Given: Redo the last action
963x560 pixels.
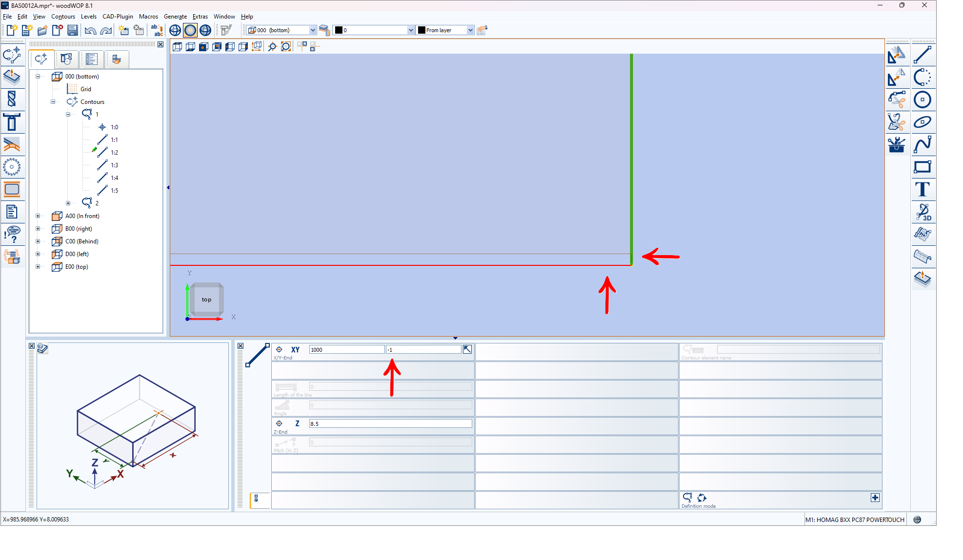Looking at the screenshot, I should (106, 30).
